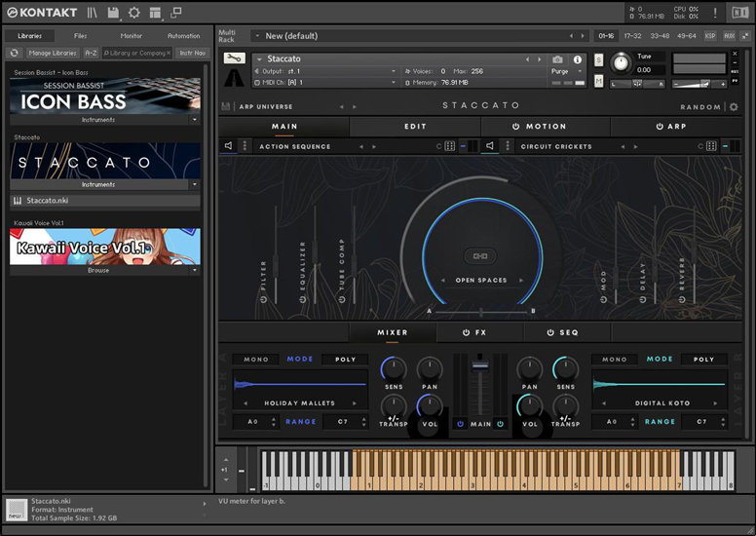Toggle layer A power button beside MAIN
This screenshot has height=536, width=756.
(x=461, y=424)
